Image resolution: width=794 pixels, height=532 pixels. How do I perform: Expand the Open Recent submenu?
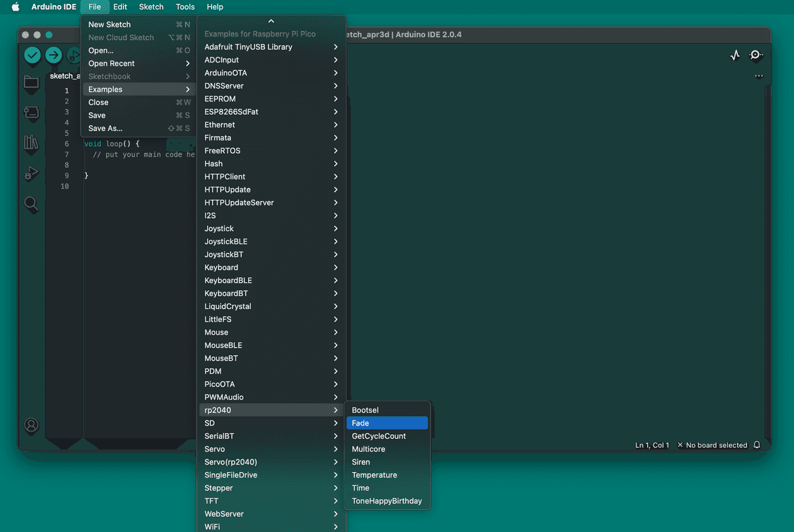(137, 64)
